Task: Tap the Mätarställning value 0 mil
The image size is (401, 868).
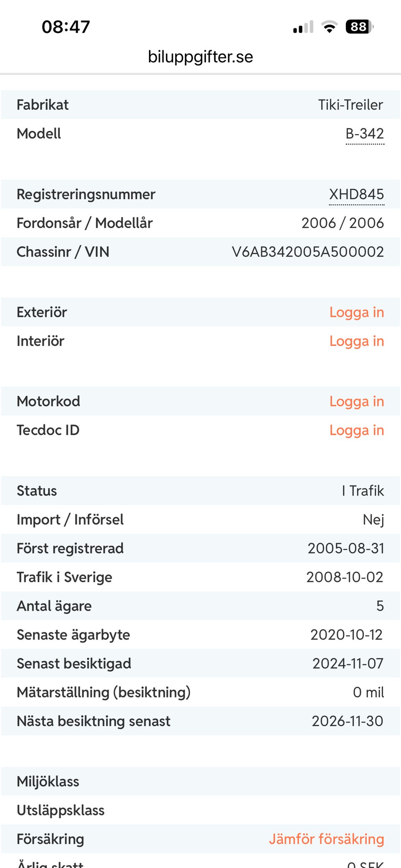Action: point(368,693)
